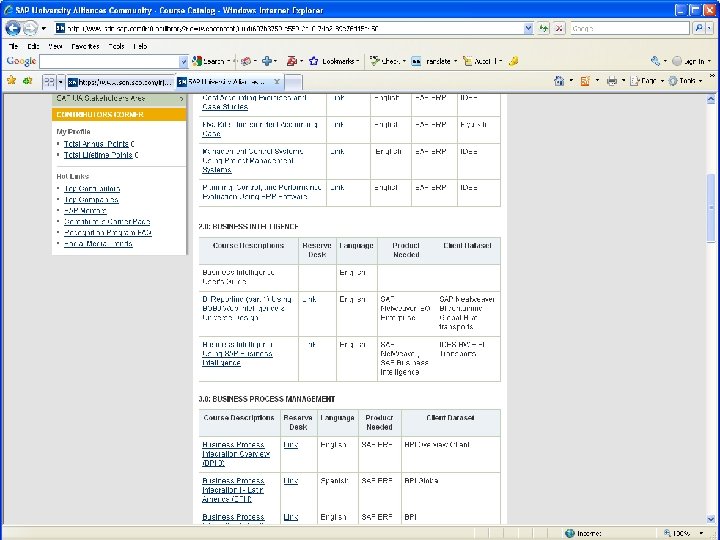The image size is (720, 540).
Task: Go back with the browser Back arrow
Action: (x=12, y=28)
